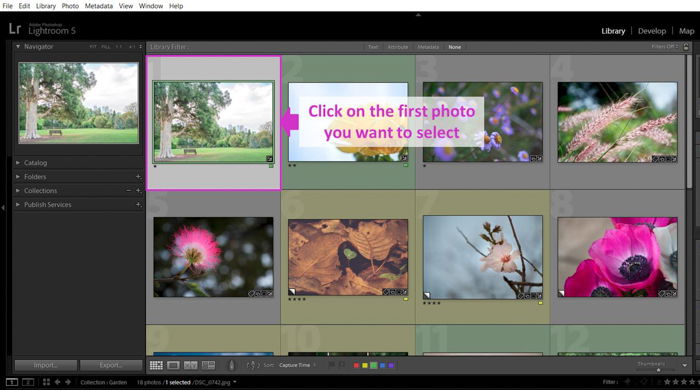Click the flag on the pink anemone photo
The image size is (700, 390).
coord(562,293)
